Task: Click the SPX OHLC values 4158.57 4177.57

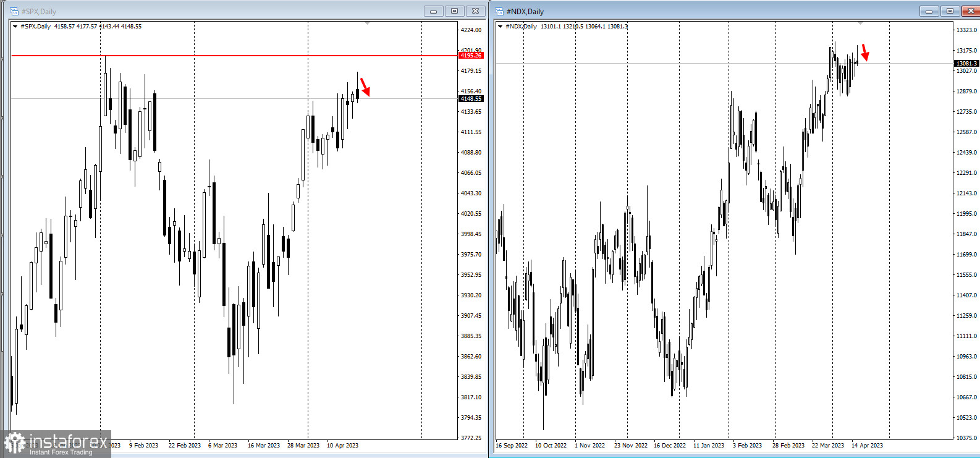Action: point(75,27)
